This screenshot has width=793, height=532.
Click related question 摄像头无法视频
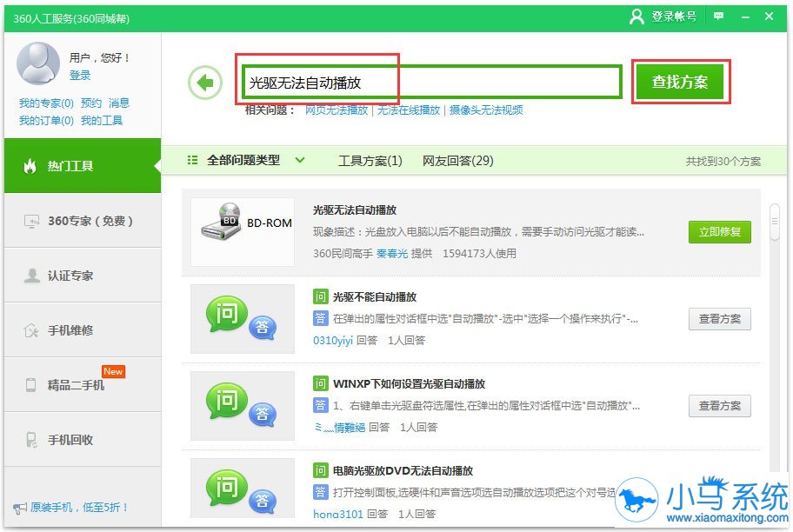pos(486,110)
